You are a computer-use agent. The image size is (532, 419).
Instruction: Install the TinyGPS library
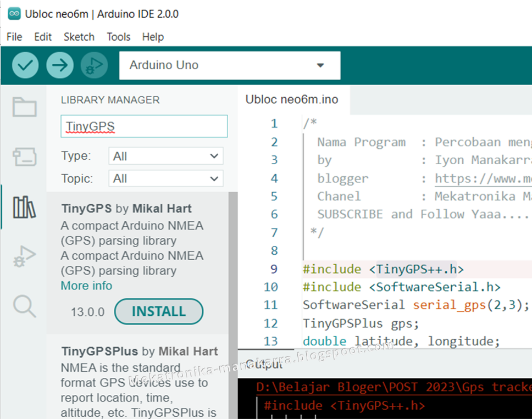pyautogui.click(x=159, y=311)
